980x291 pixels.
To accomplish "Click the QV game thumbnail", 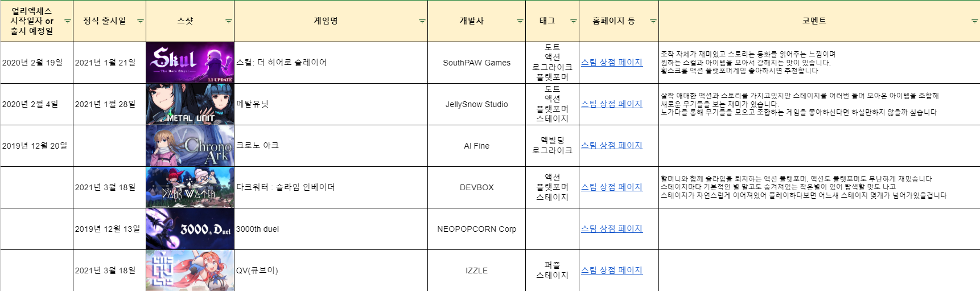I will 190,270.
